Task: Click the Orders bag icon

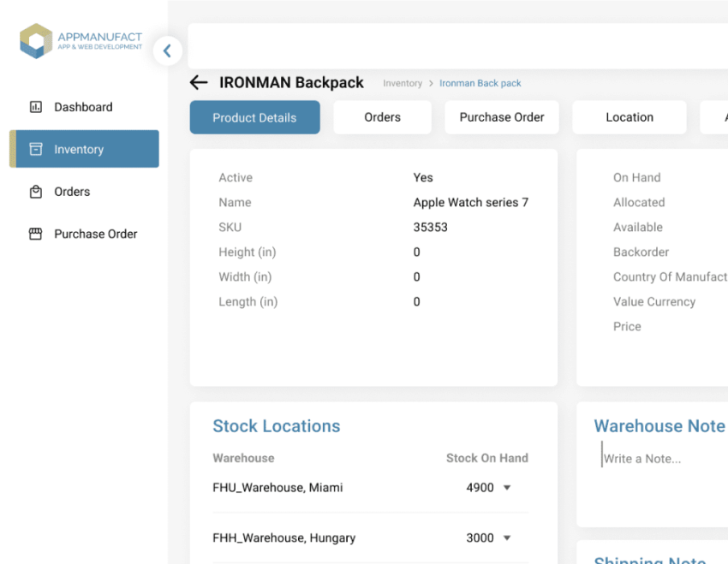Action: pyautogui.click(x=36, y=192)
